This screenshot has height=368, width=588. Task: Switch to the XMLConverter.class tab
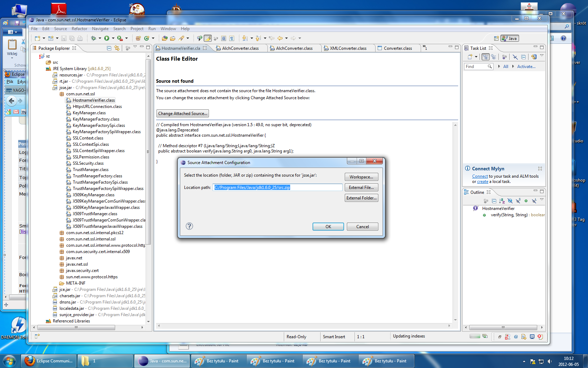click(348, 48)
